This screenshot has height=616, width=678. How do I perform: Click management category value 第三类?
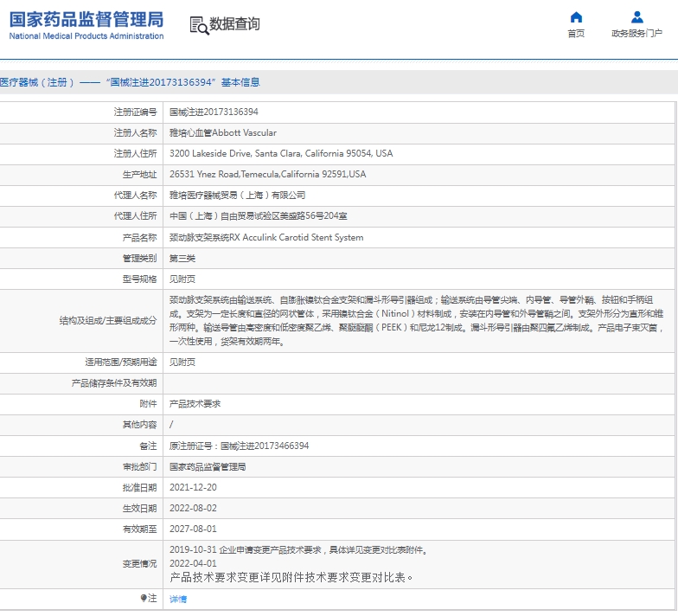[182, 259]
